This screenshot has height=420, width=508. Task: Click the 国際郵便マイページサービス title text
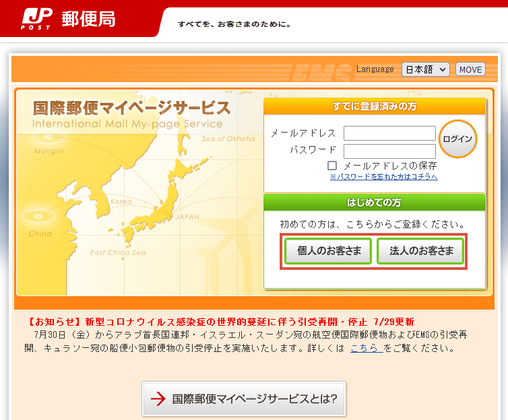[x=132, y=108]
